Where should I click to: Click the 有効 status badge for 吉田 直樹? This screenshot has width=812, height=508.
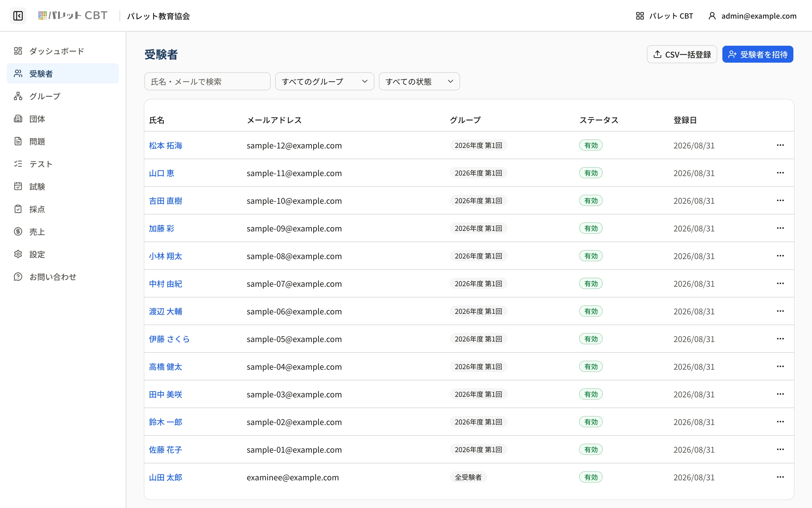pos(591,201)
